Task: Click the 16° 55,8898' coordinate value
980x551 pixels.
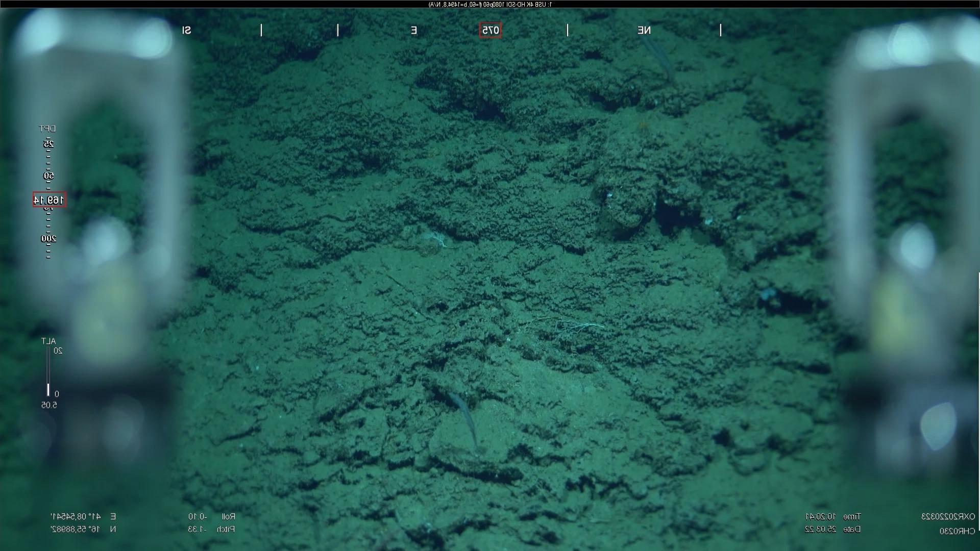Action: coord(75,529)
